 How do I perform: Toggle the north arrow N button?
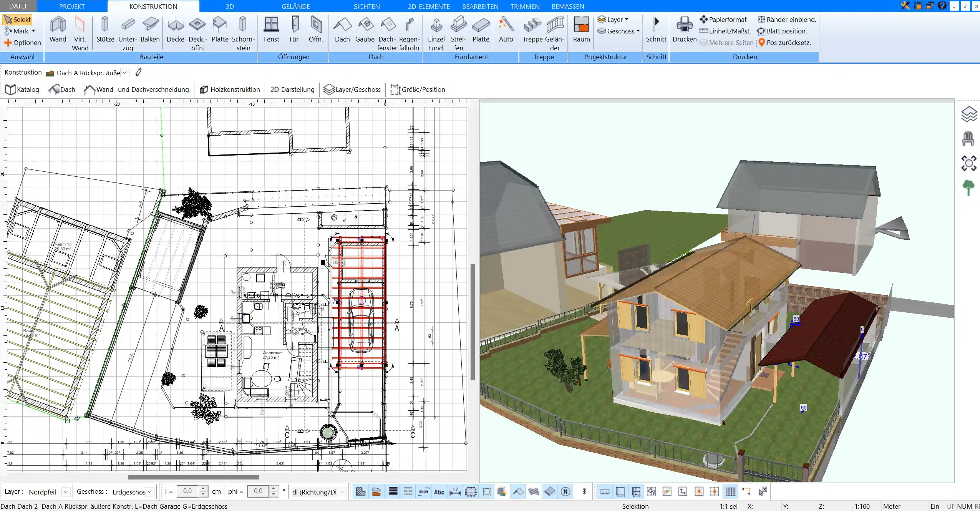pyautogui.click(x=565, y=491)
